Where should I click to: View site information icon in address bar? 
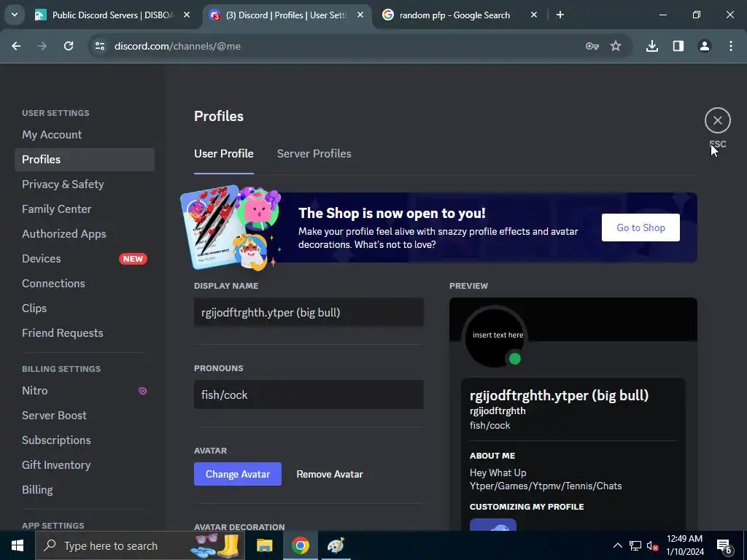coord(100,46)
